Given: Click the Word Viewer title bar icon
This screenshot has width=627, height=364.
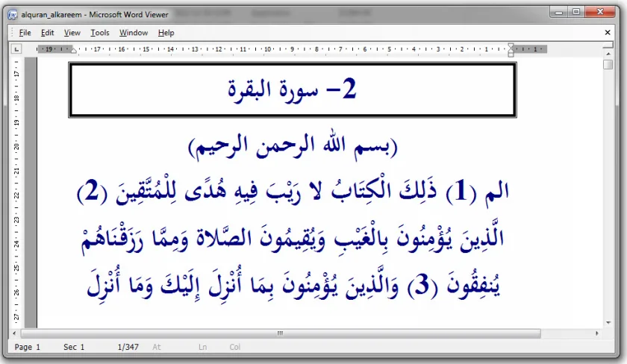Looking at the screenshot, I should pyautogui.click(x=13, y=15).
